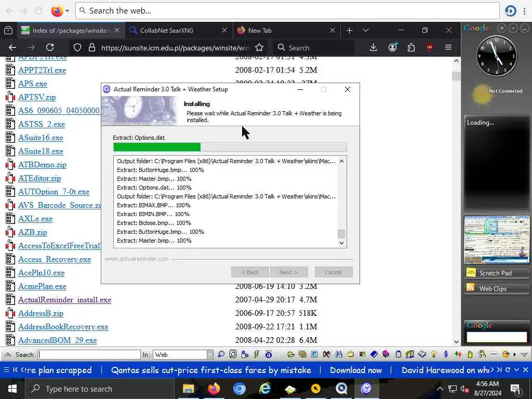Viewport: 532px width, 399px height.
Task: Click the installer log scrollbar down arrow
Action: tap(342, 243)
